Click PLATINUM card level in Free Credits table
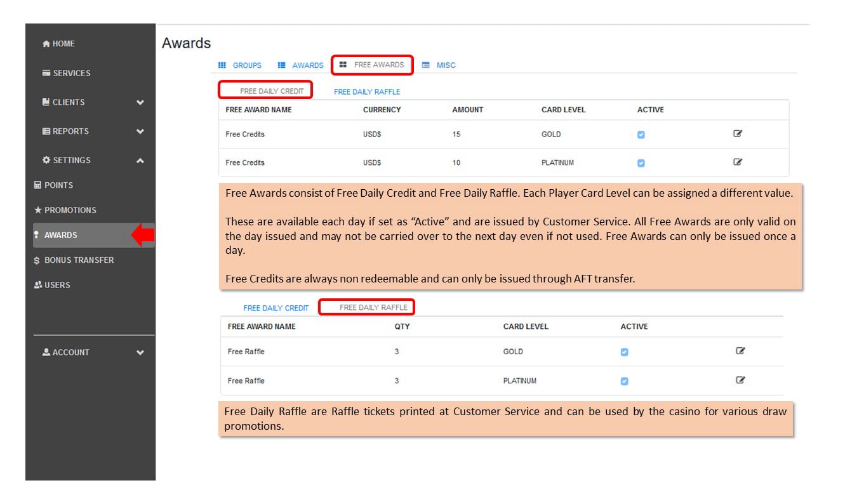Screen dimensions: 864x504 click(x=557, y=163)
